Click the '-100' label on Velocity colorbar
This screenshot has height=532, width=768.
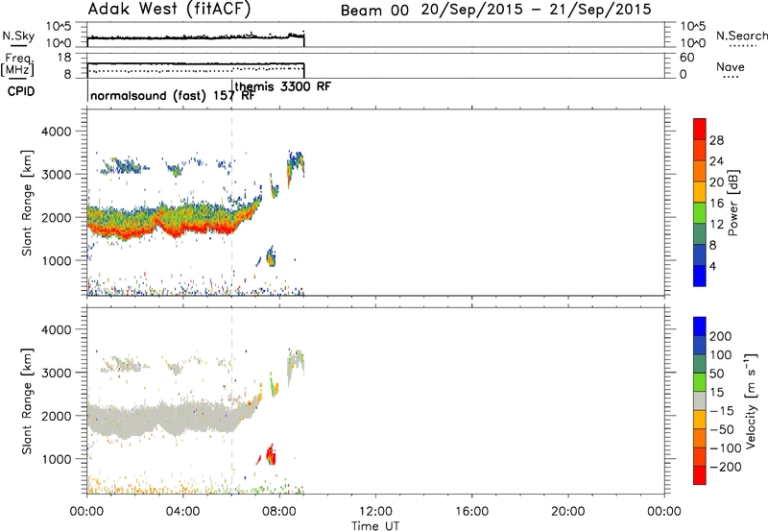click(x=726, y=448)
